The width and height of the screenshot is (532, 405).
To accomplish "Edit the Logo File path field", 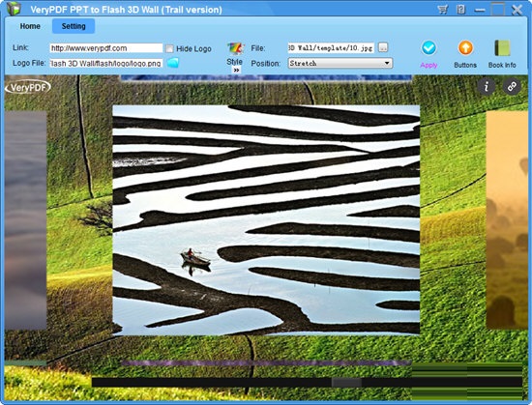I will [x=106, y=64].
